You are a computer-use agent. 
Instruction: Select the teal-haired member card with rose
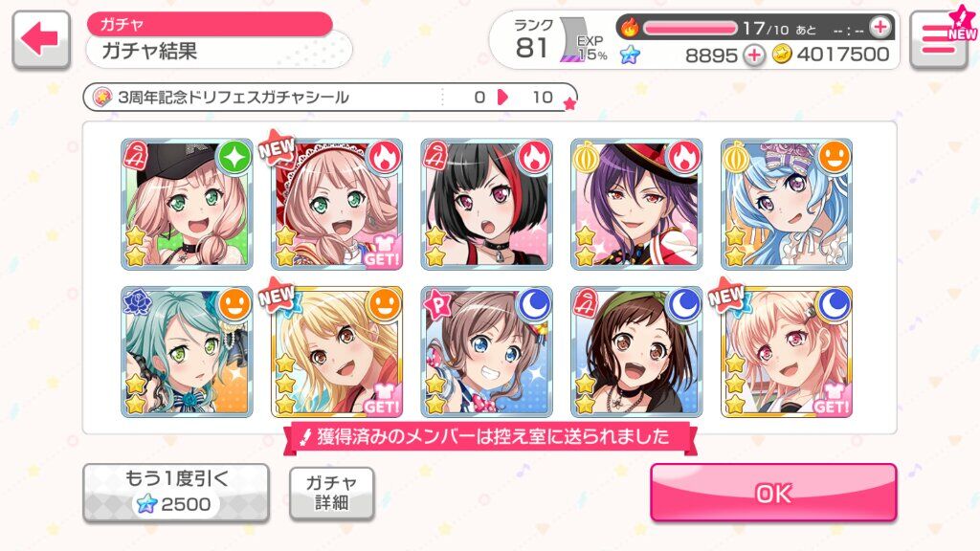(187, 352)
